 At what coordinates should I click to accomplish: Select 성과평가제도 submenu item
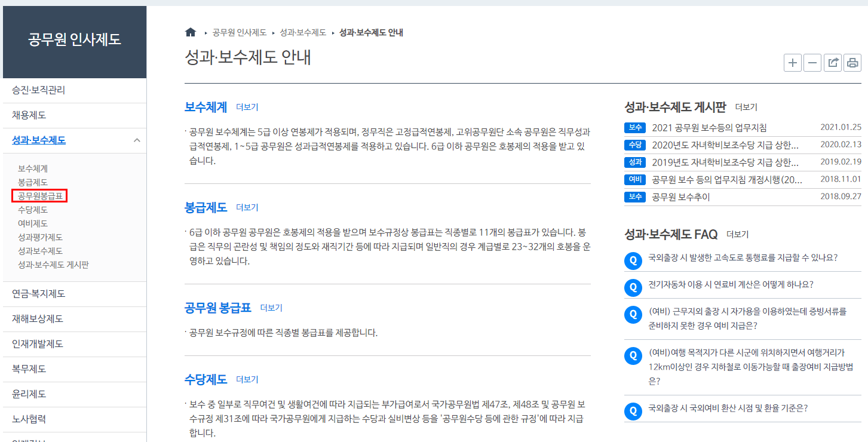pyautogui.click(x=40, y=237)
